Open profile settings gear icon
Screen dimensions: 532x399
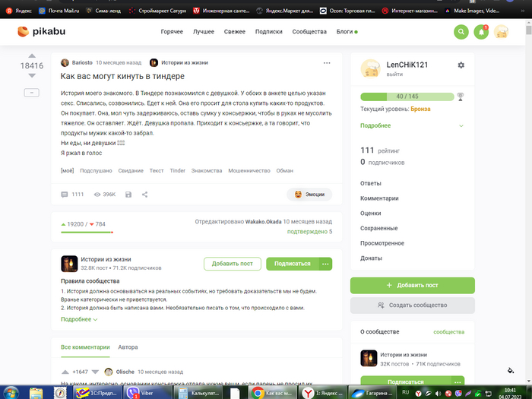click(461, 65)
